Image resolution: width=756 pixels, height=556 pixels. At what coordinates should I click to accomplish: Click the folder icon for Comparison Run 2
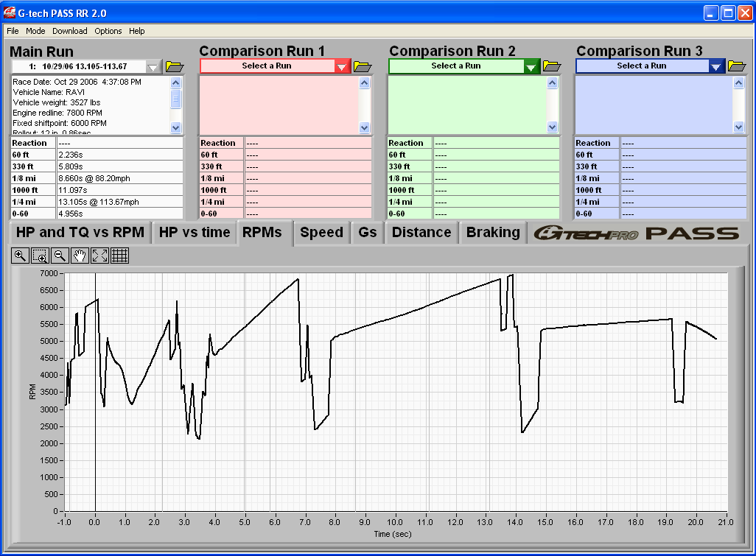(x=551, y=66)
